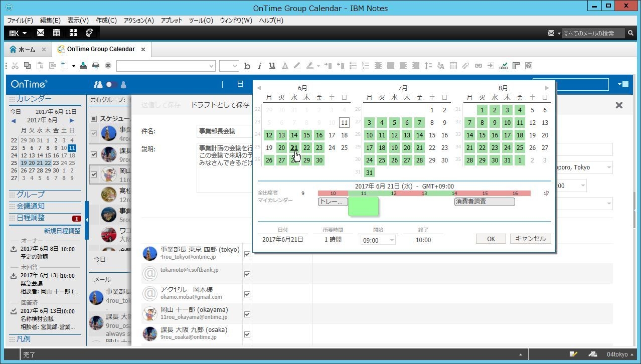The height and width of the screenshot is (364, 641).
Task: Click the underline formatting icon
Action: (x=272, y=66)
